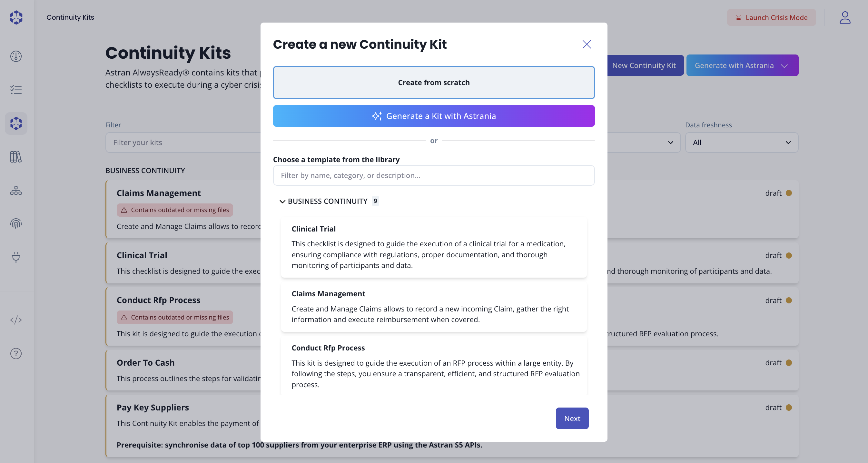This screenshot has width=868, height=463.
Task: Select the org chart hierarchy icon
Action: [x=16, y=191]
